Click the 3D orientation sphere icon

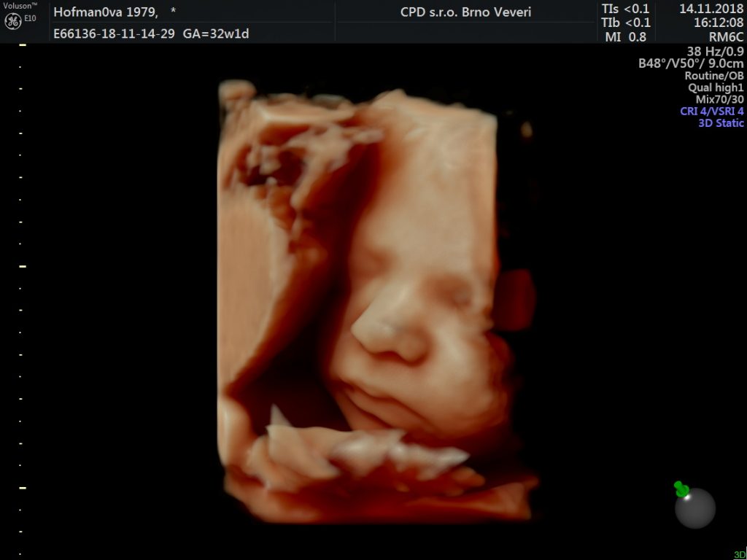pos(695,507)
